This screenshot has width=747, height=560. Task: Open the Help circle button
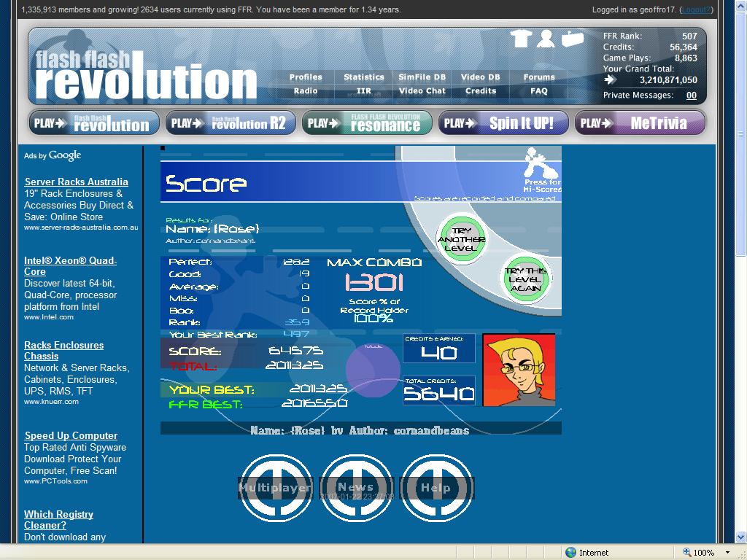point(436,488)
